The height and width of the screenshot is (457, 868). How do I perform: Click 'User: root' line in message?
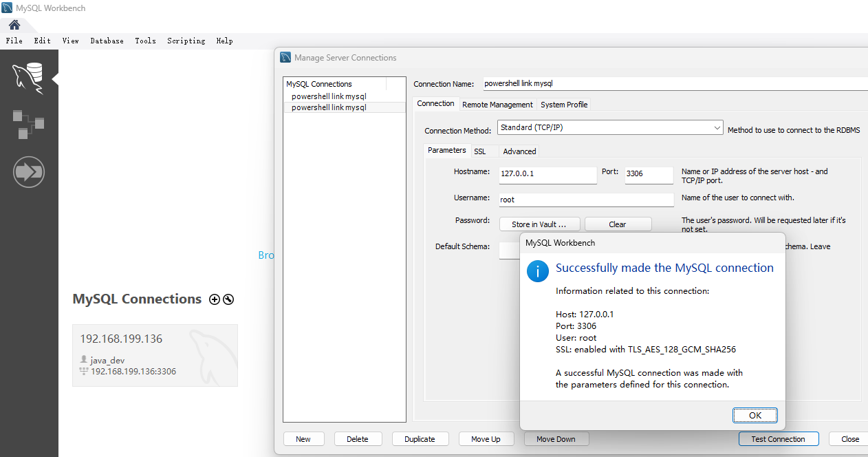[576, 338]
